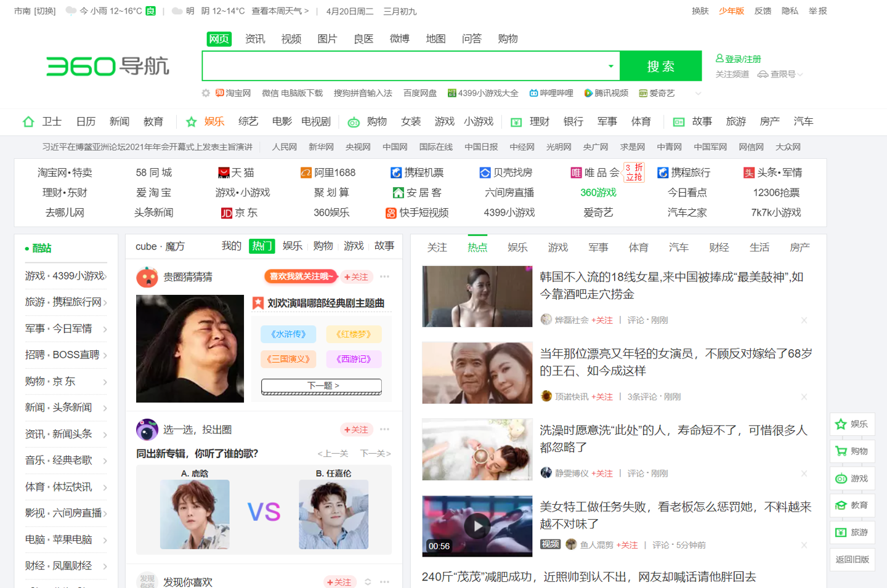
Task: Select quiz answer 《水浒传》
Action: click(288, 334)
